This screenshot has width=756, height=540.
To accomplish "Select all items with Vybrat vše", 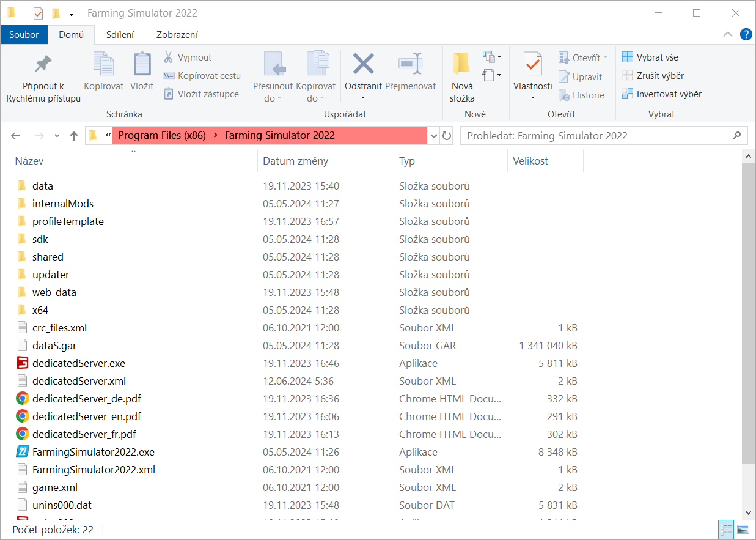I will 650,57.
